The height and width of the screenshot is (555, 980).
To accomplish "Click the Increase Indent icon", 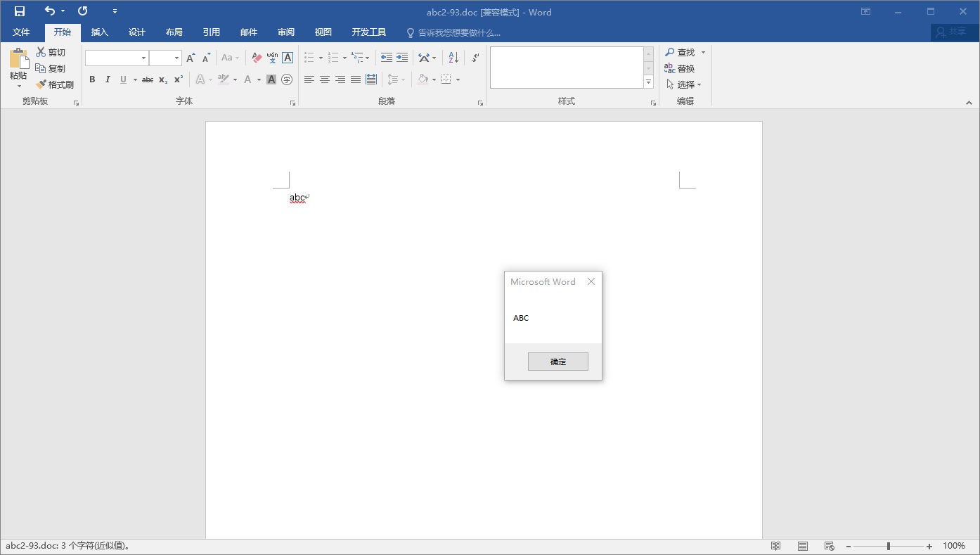I will point(402,58).
